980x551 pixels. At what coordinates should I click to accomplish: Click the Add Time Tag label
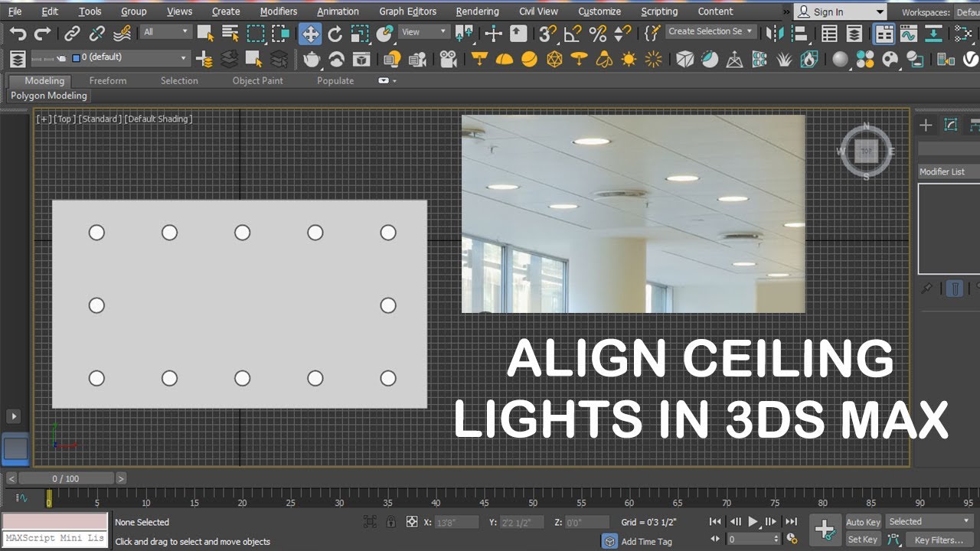click(x=647, y=541)
